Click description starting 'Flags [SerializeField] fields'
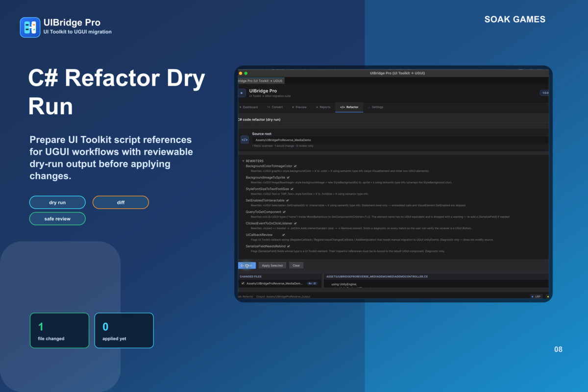 pos(347,251)
